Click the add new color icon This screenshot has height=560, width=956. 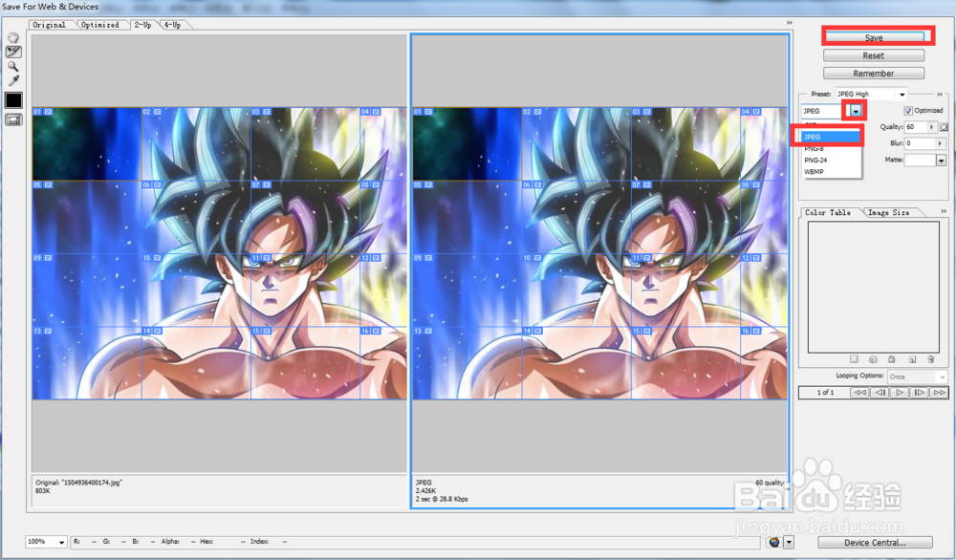click(912, 359)
